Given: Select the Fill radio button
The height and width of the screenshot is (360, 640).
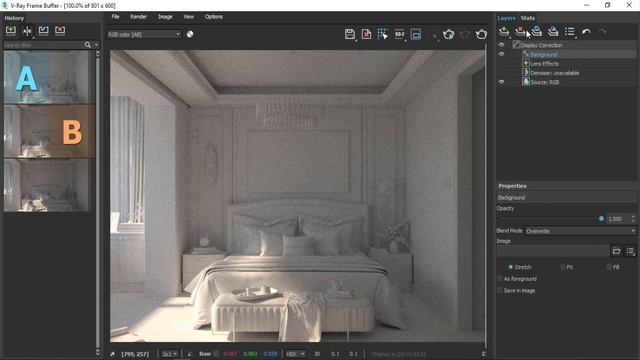Looking at the screenshot, I should [609, 267].
